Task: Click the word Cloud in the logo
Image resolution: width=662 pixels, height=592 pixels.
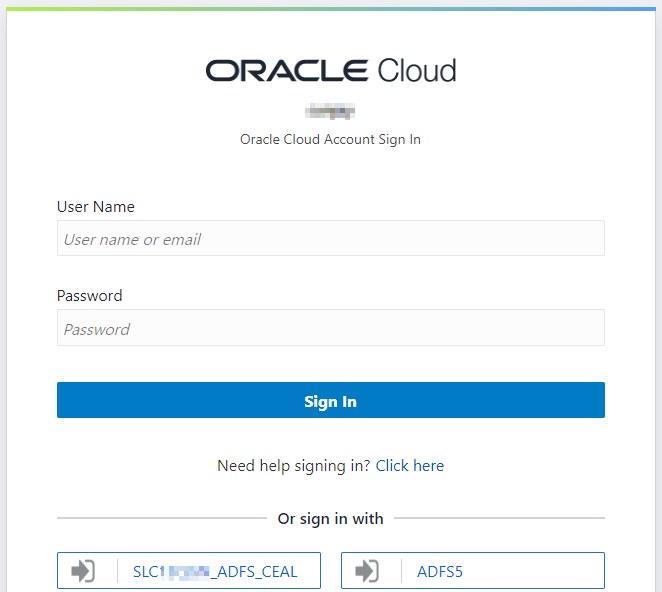Action: 416,70
